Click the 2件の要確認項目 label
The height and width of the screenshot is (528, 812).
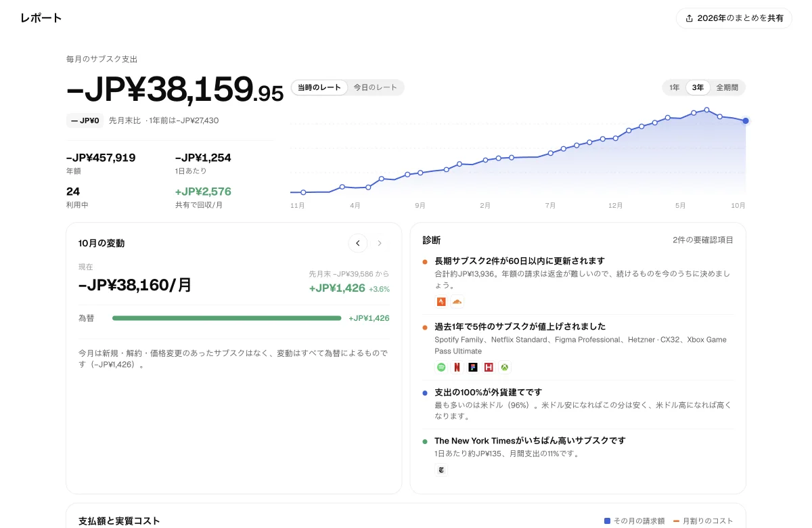703,240
